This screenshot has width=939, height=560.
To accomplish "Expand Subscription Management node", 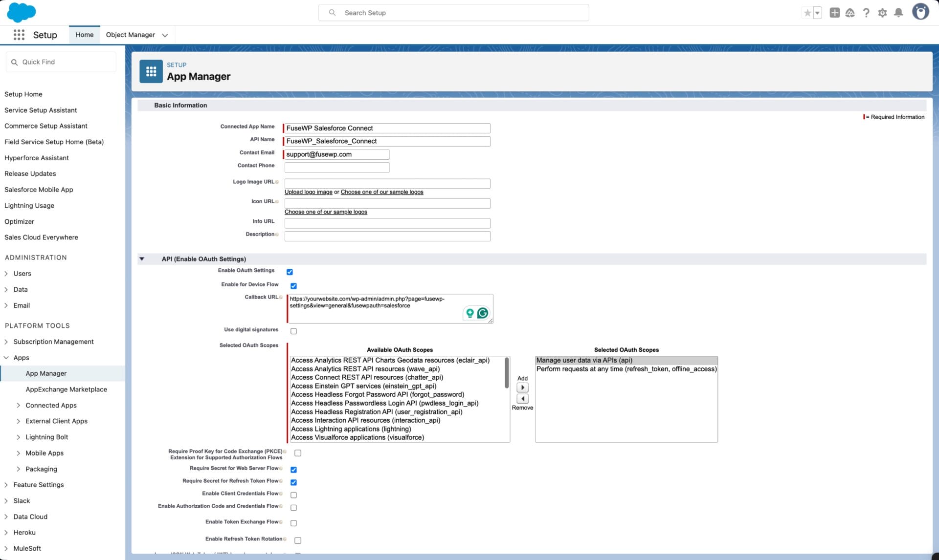I will pyautogui.click(x=6, y=342).
